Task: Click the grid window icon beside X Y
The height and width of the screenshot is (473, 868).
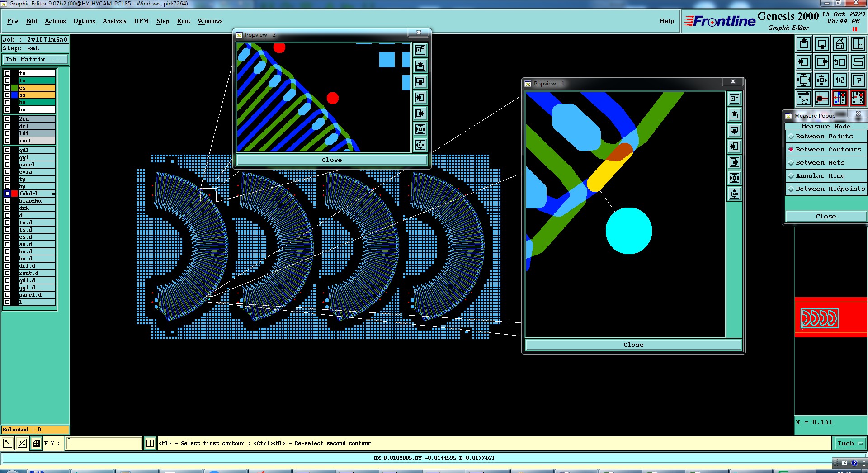Action: pyautogui.click(x=36, y=443)
